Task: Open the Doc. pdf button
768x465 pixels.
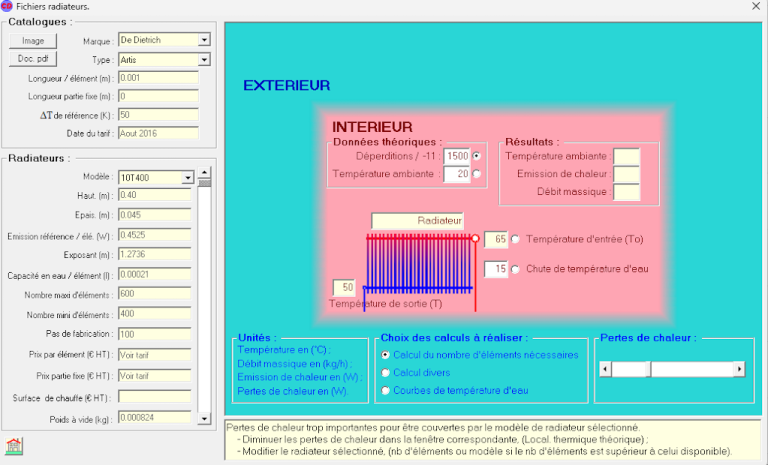Action: point(33,59)
